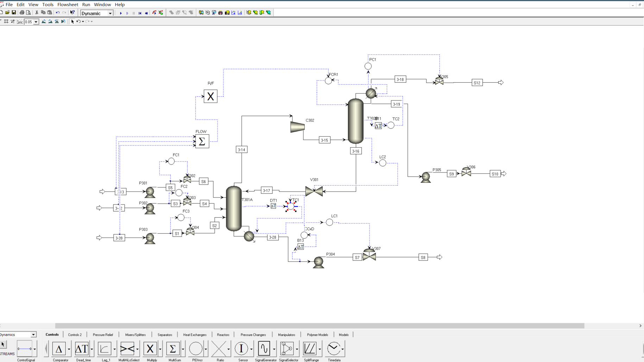This screenshot has height=362, width=644.
Task: Click the TC1 controller block
Action: 291,206
